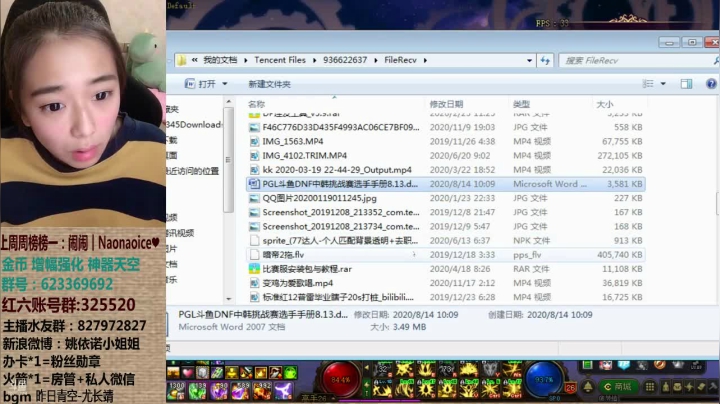This screenshot has height=404, width=720.
Task: Expand the arrow after 我的文档
Action: pyautogui.click(x=246, y=60)
